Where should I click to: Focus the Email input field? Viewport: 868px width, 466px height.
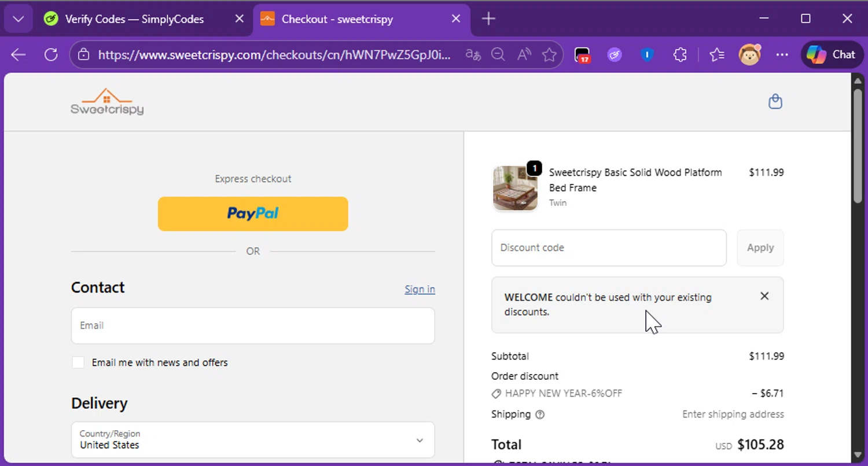point(253,326)
